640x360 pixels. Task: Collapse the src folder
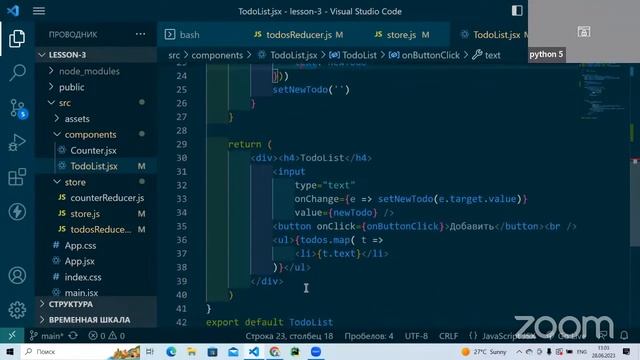click(64, 103)
